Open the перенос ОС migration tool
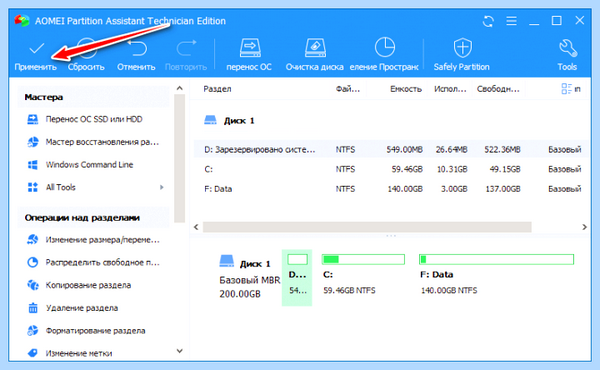Image resolution: width=600 pixels, height=370 pixels. coord(249,55)
